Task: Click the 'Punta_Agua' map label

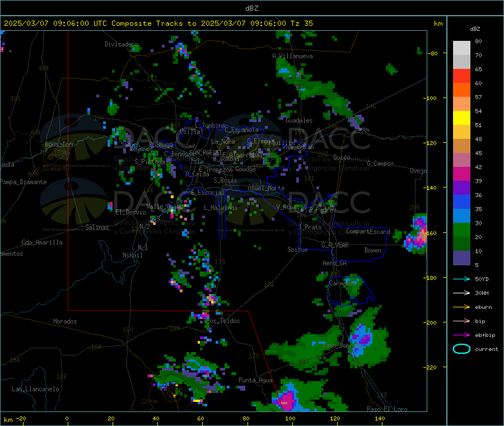Action: coord(255,380)
